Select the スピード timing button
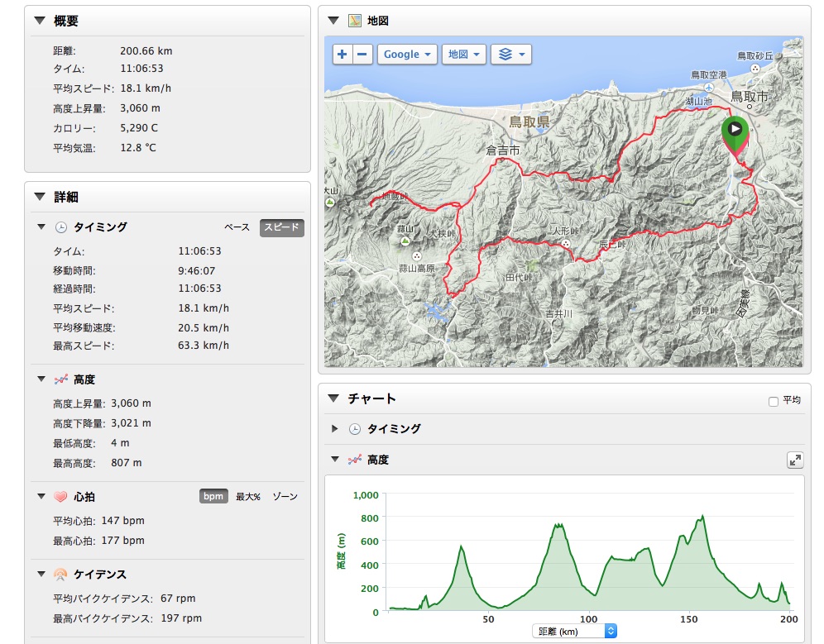The height and width of the screenshot is (644, 824). (282, 227)
